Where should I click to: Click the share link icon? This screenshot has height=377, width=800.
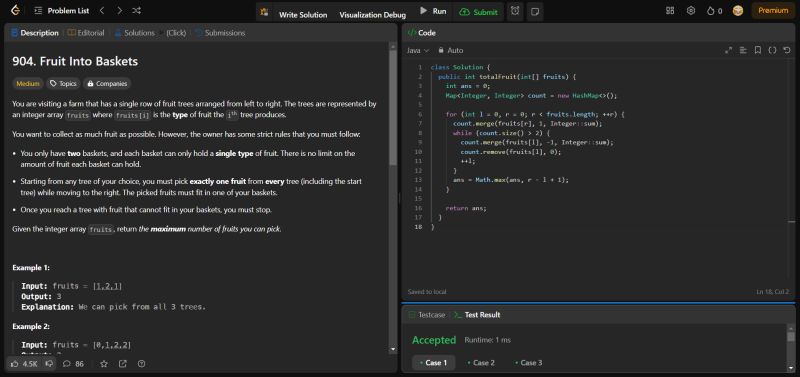[x=122, y=364]
